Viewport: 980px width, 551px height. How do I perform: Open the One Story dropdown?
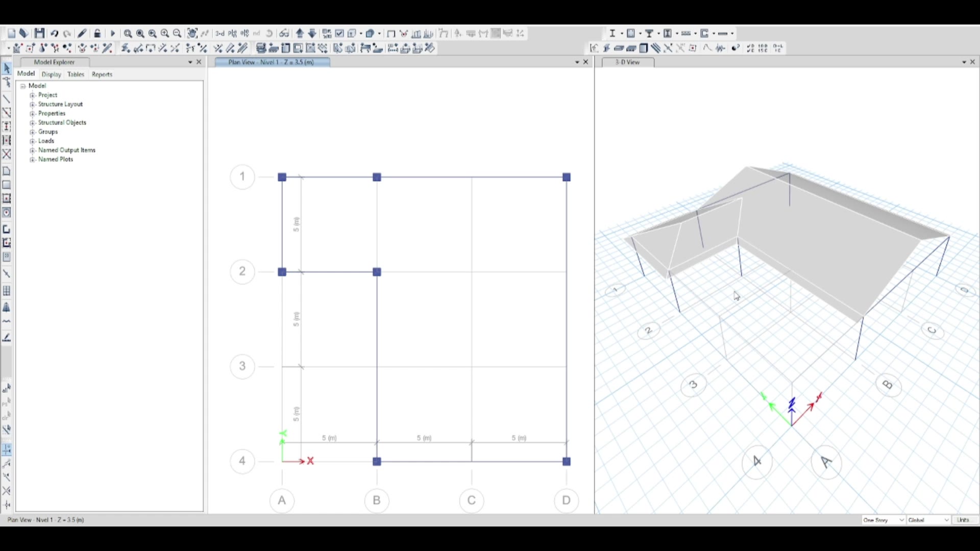point(884,520)
